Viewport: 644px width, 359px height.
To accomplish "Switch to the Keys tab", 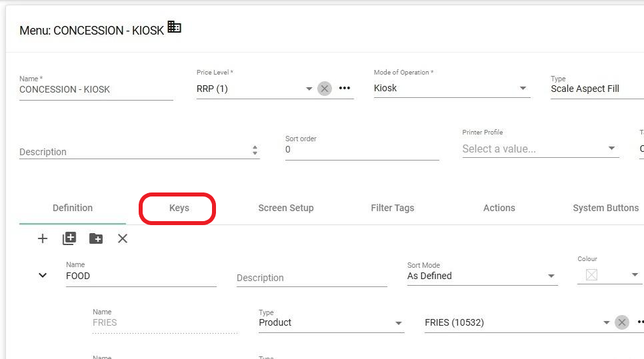I will (179, 208).
